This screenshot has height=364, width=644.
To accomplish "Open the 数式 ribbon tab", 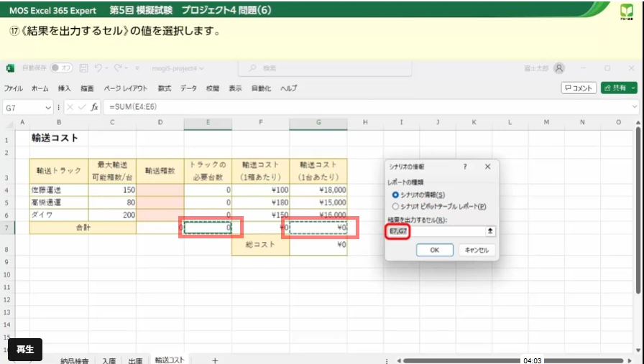I will click(165, 88).
